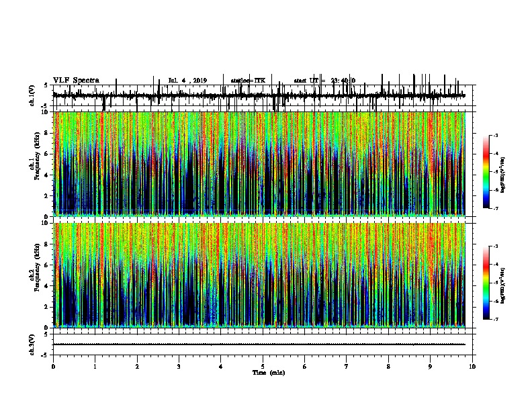This screenshot has width=532, height=411.
Task: Click the ch.2 color bar log(PSD) label
Action: pyautogui.click(x=502, y=285)
